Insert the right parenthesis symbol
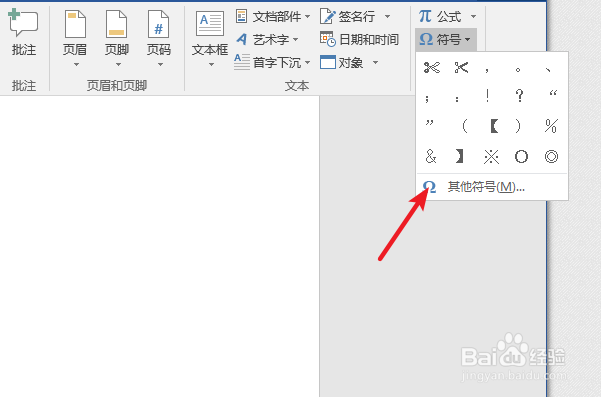This screenshot has width=601, height=397. tap(518, 126)
